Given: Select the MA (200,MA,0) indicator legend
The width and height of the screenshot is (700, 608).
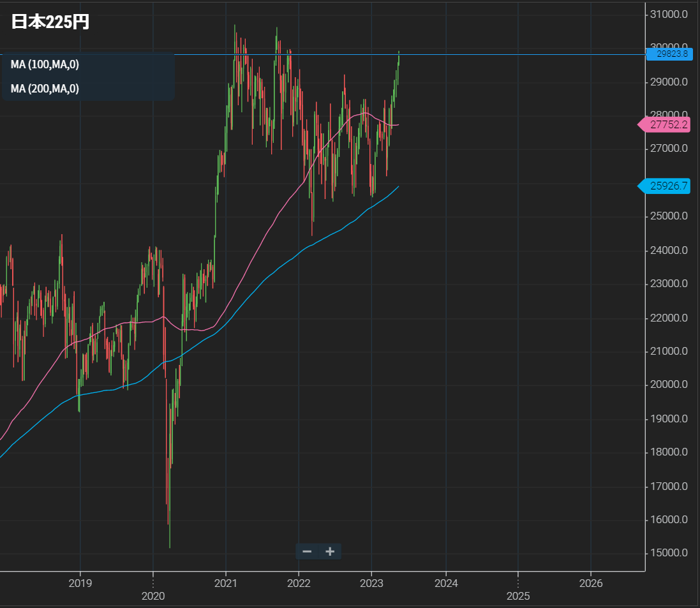Looking at the screenshot, I should click(x=45, y=89).
